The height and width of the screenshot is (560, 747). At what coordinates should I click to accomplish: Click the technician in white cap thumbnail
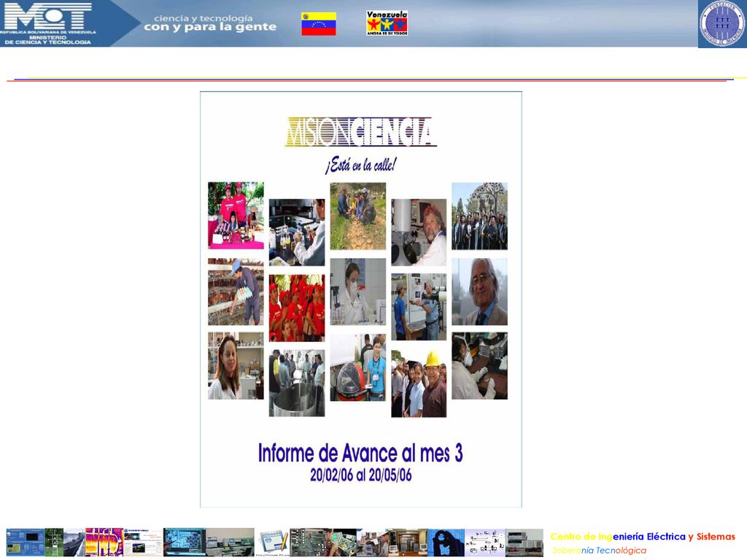click(373, 542)
